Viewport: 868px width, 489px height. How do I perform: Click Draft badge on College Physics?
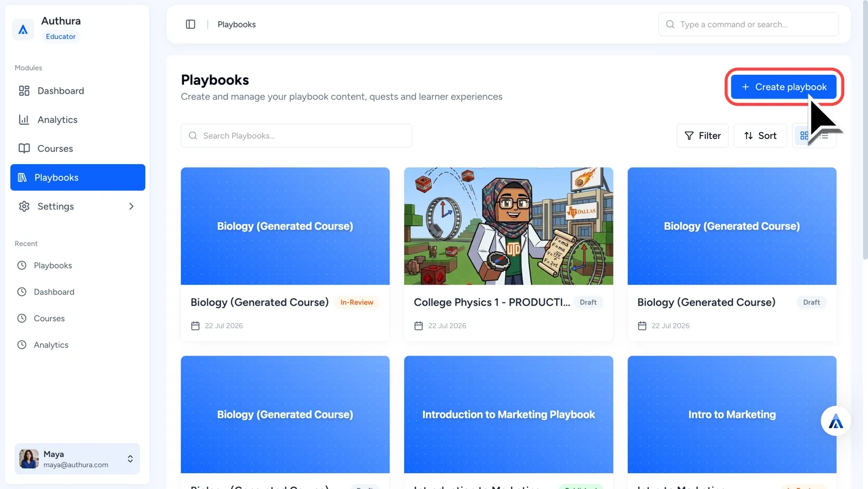pos(588,303)
